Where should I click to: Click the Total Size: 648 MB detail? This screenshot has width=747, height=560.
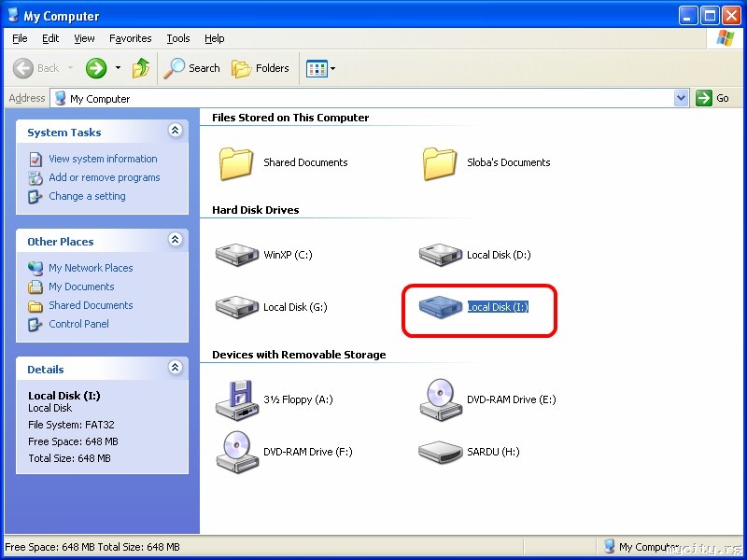[x=69, y=458]
